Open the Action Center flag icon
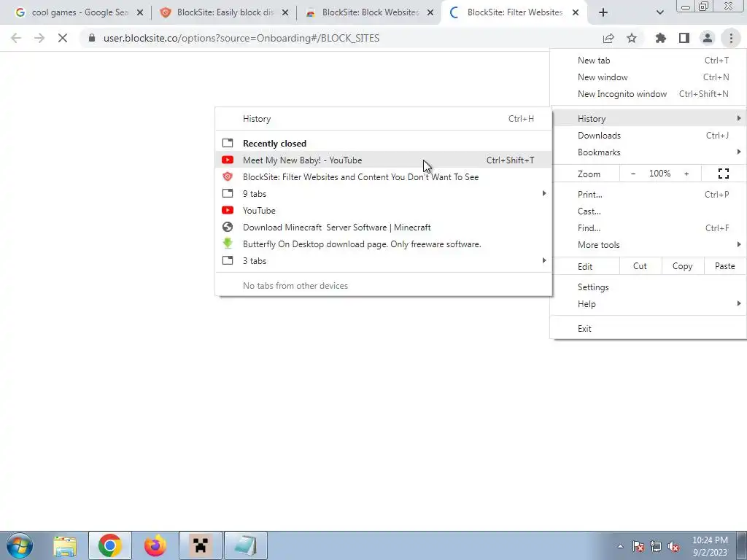The image size is (747, 560). (x=638, y=546)
